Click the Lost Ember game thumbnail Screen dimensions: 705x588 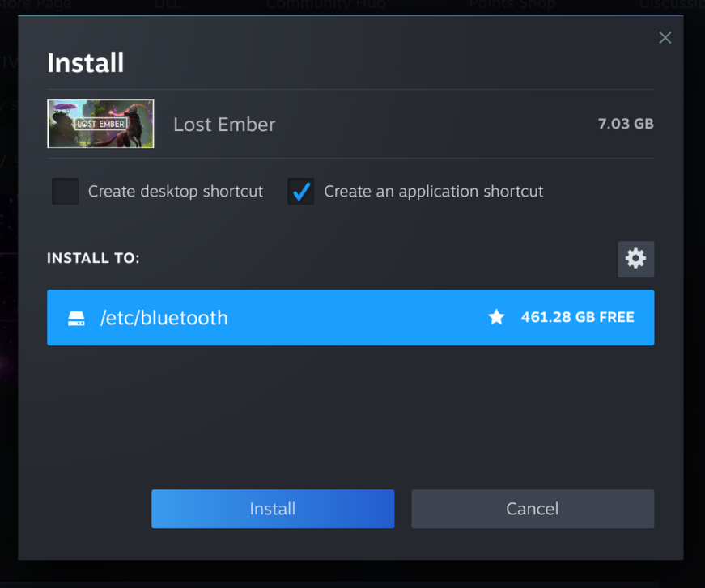tap(100, 124)
